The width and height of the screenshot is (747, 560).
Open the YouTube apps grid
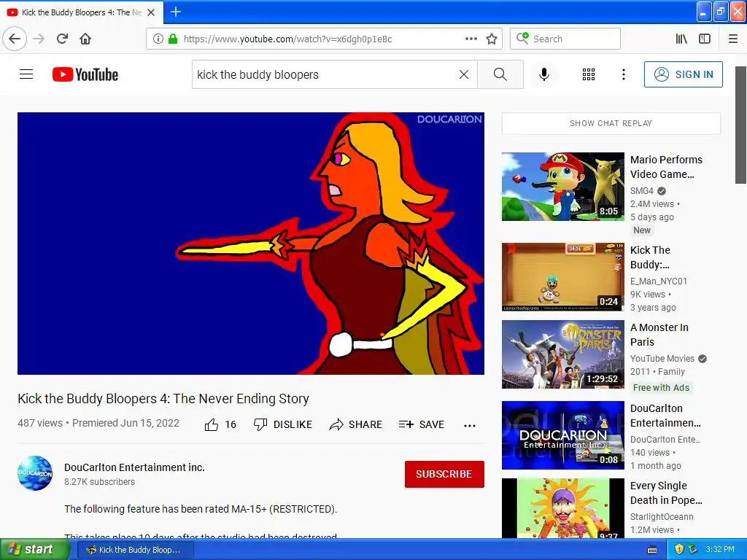(x=589, y=74)
